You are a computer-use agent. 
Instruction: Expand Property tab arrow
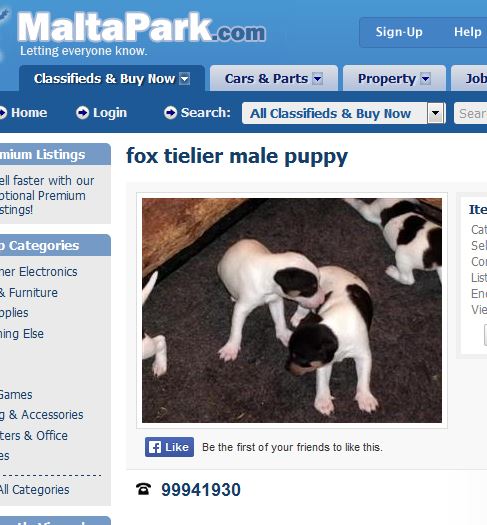pyautogui.click(x=425, y=79)
